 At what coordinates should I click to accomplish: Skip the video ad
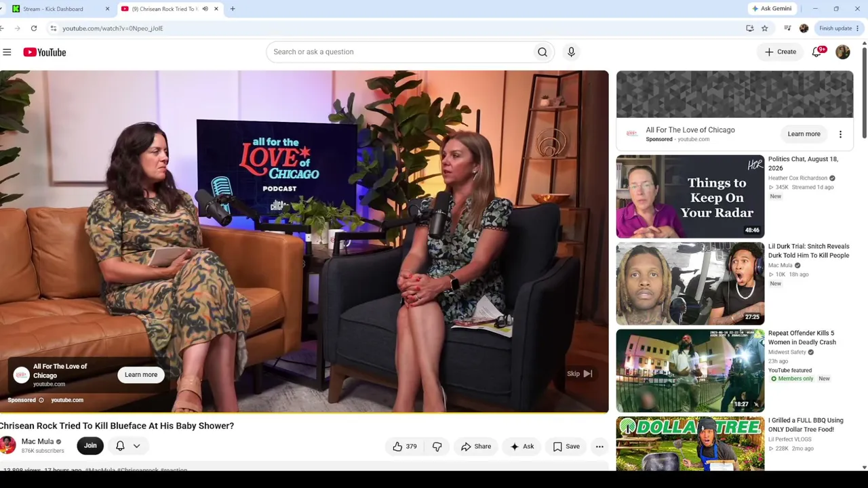(580, 374)
